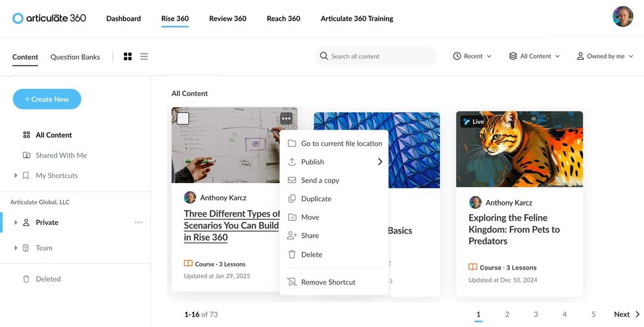This screenshot has height=327, width=644.
Task: Open the Reach 360 tab
Action: click(x=283, y=19)
